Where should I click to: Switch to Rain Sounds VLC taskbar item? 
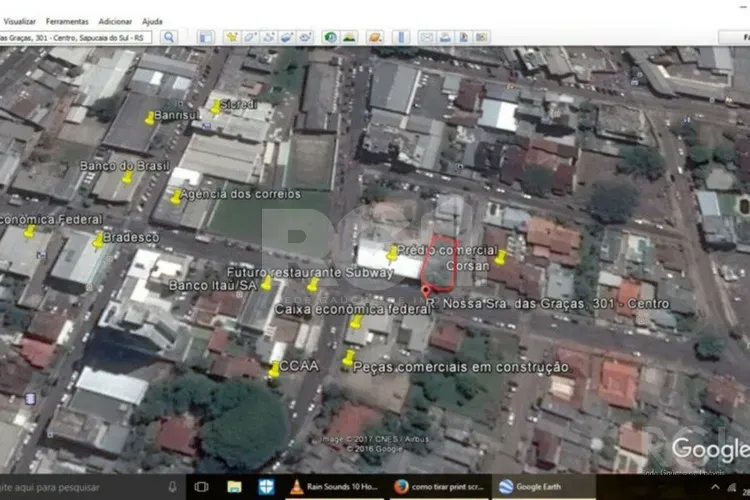(333, 487)
